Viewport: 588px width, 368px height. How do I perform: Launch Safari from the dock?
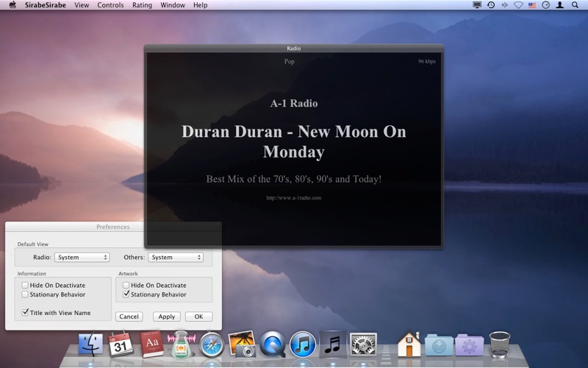[x=212, y=344]
